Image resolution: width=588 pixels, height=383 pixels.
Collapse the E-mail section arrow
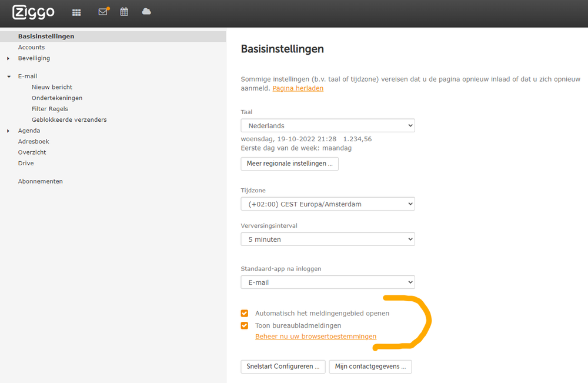8,76
